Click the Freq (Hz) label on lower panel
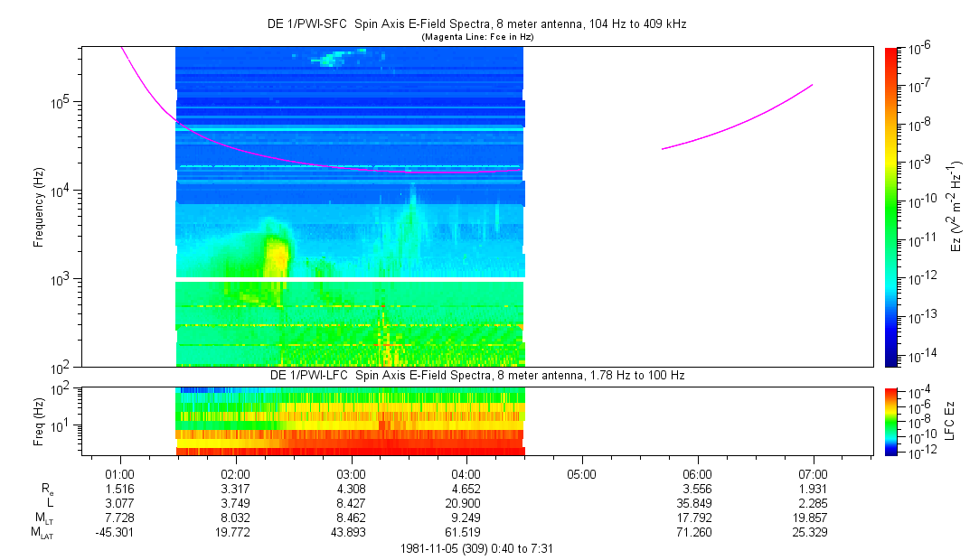This screenshot has width=979, height=560. (39, 421)
